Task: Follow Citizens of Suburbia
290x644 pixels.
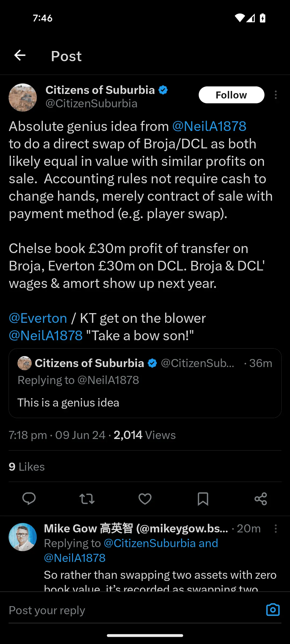Action: [231, 95]
